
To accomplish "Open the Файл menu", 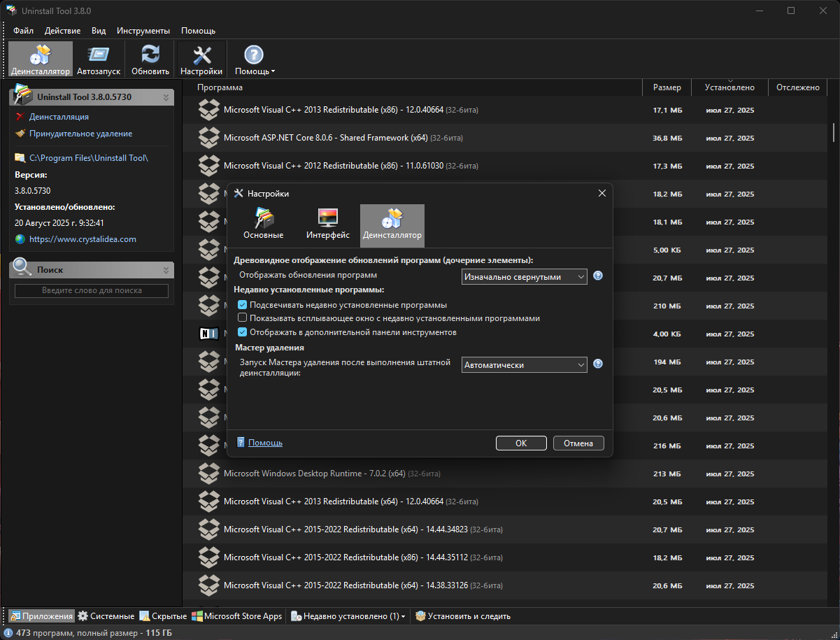I will point(23,31).
